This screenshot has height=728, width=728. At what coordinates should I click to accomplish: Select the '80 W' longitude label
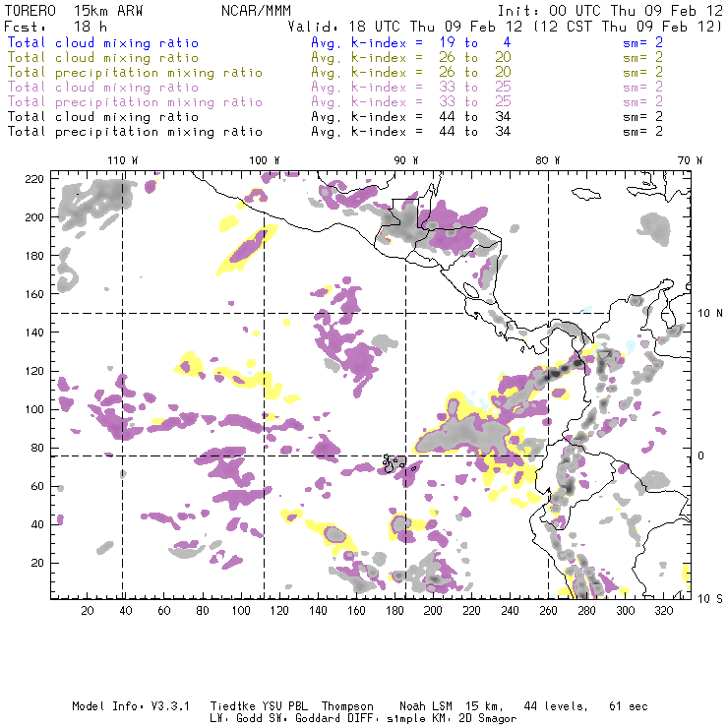547,160
